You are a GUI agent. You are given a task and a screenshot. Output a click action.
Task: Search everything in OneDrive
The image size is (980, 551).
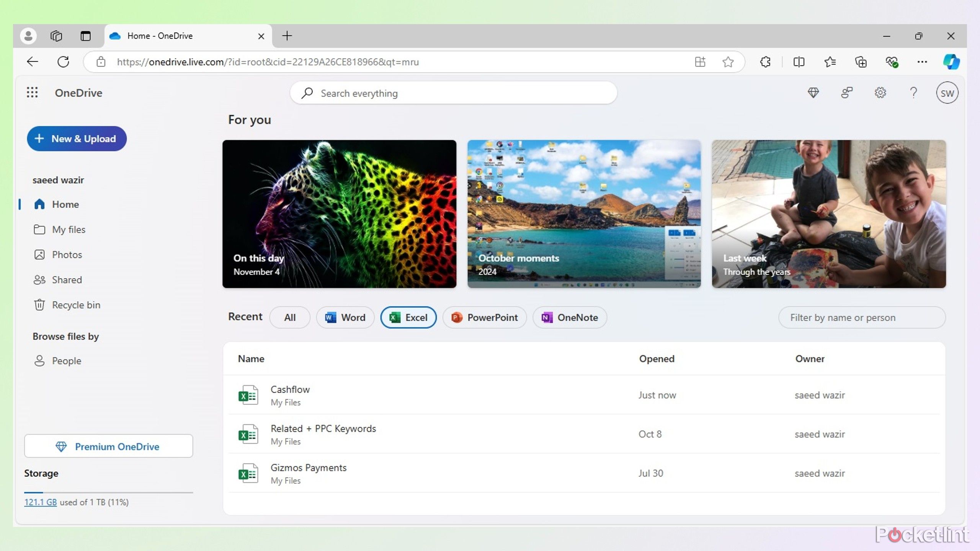point(454,93)
